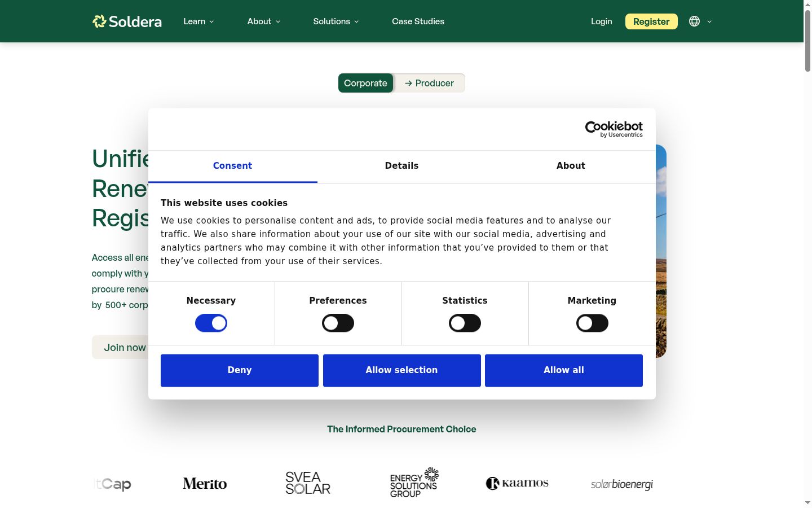Switch on the Marketing cookie toggle
This screenshot has height=508, width=812.
[x=592, y=323]
